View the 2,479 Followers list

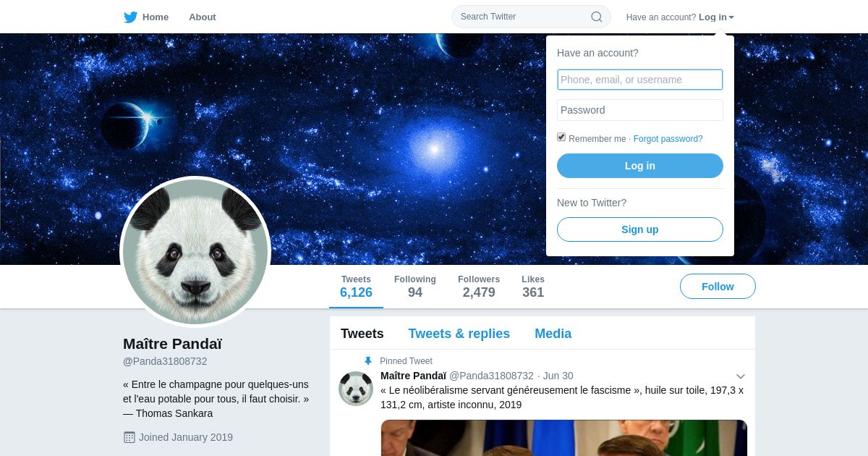(x=479, y=287)
